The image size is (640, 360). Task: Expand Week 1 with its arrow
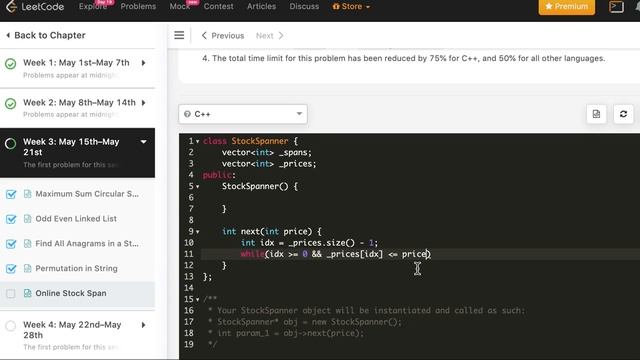point(144,63)
